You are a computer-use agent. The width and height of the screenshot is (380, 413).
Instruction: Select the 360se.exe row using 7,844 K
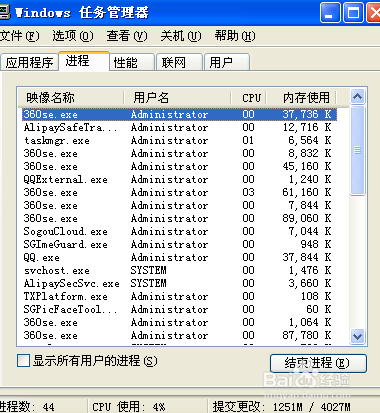click(179, 205)
